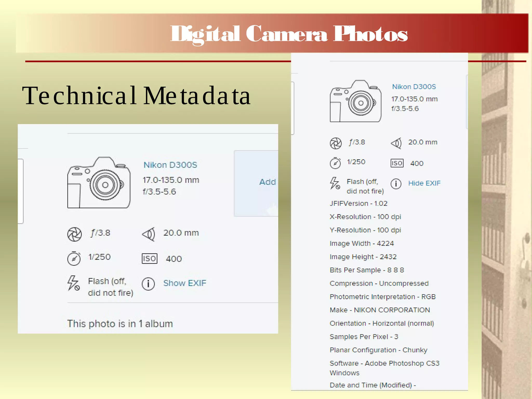Click the 'Technical Metadata' heading
Image resolution: width=532 pixels, height=399 pixels.
(x=136, y=96)
